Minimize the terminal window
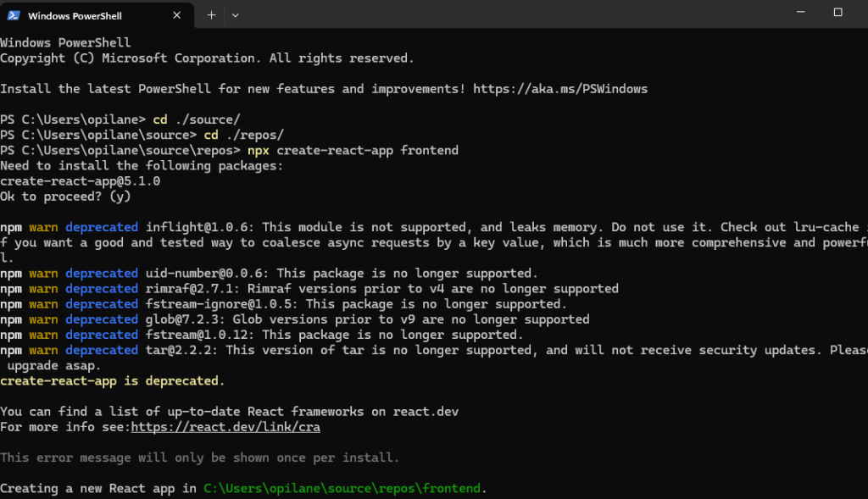 click(x=798, y=12)
